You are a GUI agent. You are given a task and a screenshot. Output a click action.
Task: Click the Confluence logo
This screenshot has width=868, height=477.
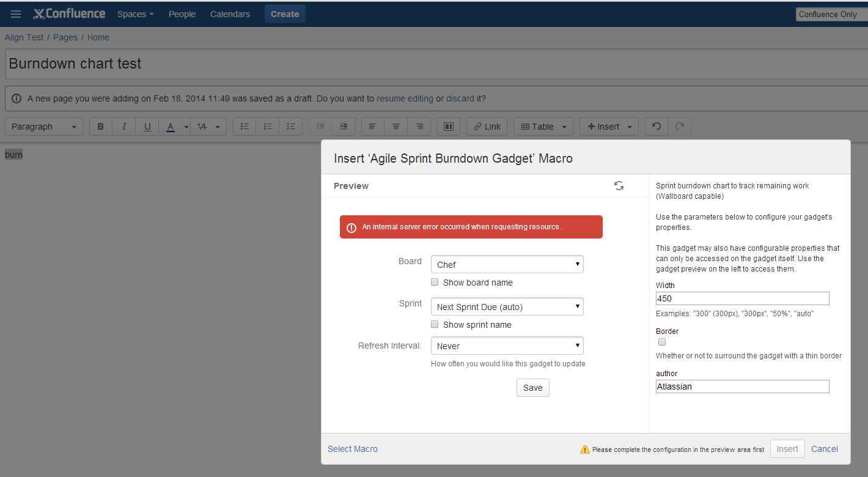click(x=69, y=13)
